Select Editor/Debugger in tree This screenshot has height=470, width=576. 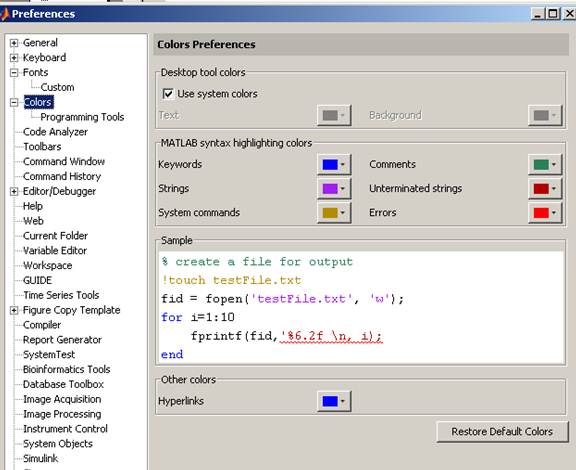pyautogui.click(x=59, y=191)
